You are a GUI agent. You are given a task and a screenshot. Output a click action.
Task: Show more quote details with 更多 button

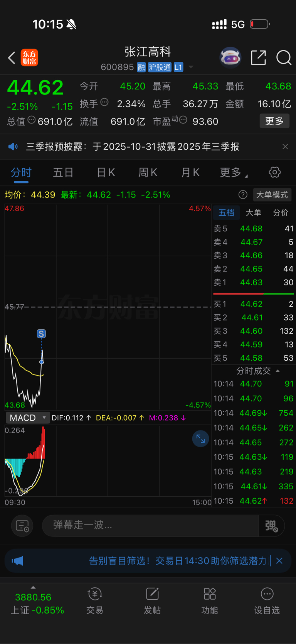(274, 121)
